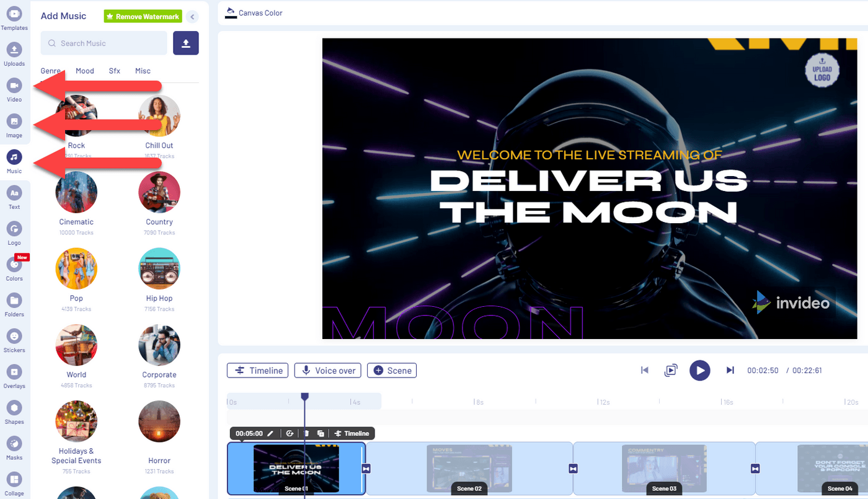Viewport: 868px width, 499px height.
Task: Select Scene 03 in the timeline
Action: [663, 468]
